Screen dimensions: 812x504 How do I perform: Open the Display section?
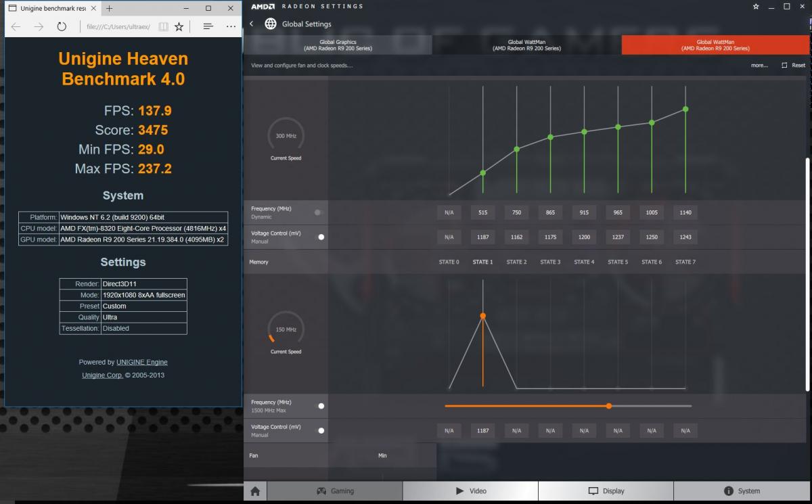pos(606,491)
